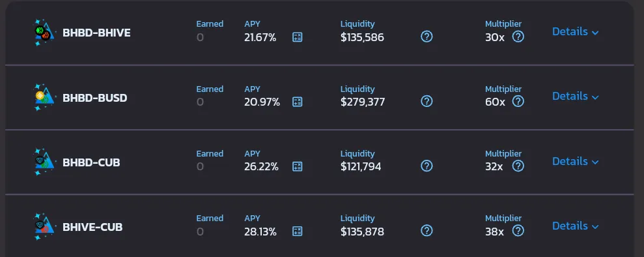Viewport: 644px width, 257px height.
Task: Open APY calculator for BHBD-BUSD farm
Action: (x=298, y=102)
